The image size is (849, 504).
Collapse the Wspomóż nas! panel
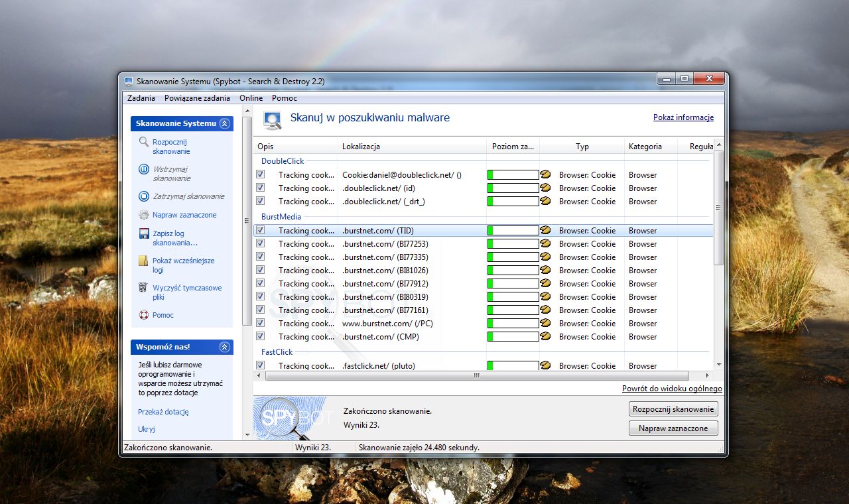tap(225, 347)
